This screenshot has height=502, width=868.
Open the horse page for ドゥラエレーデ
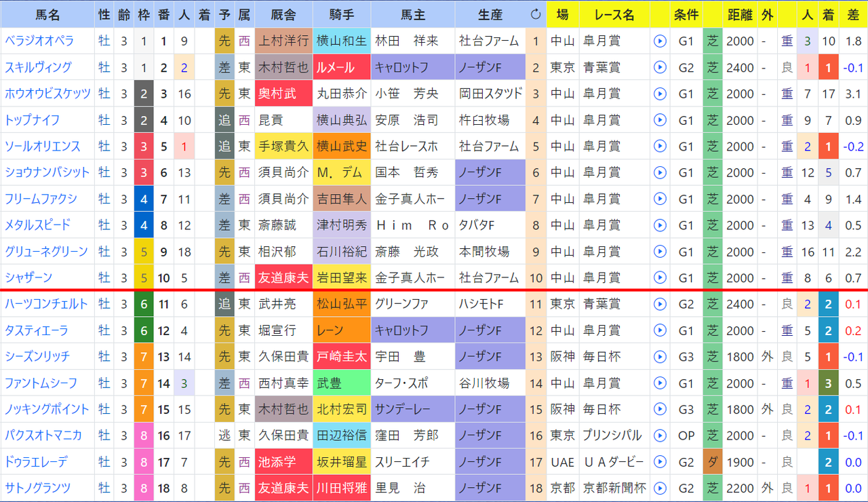click(36, 461)
